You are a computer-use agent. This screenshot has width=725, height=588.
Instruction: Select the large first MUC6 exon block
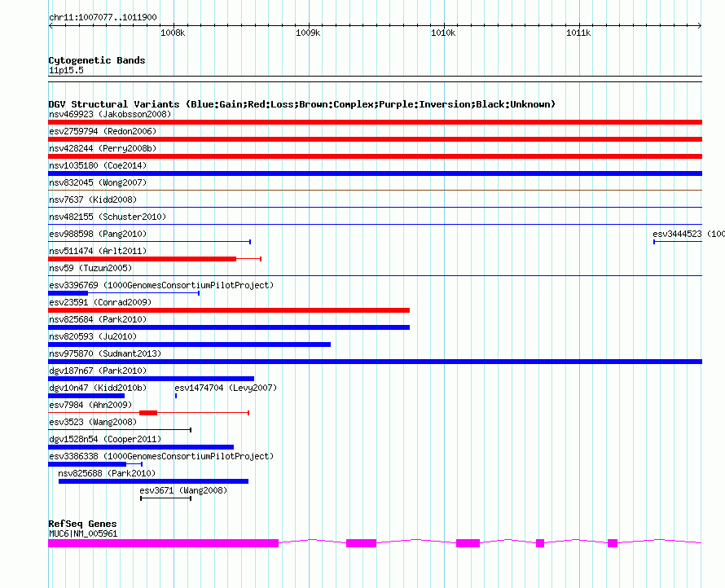(x=163, y=543)
